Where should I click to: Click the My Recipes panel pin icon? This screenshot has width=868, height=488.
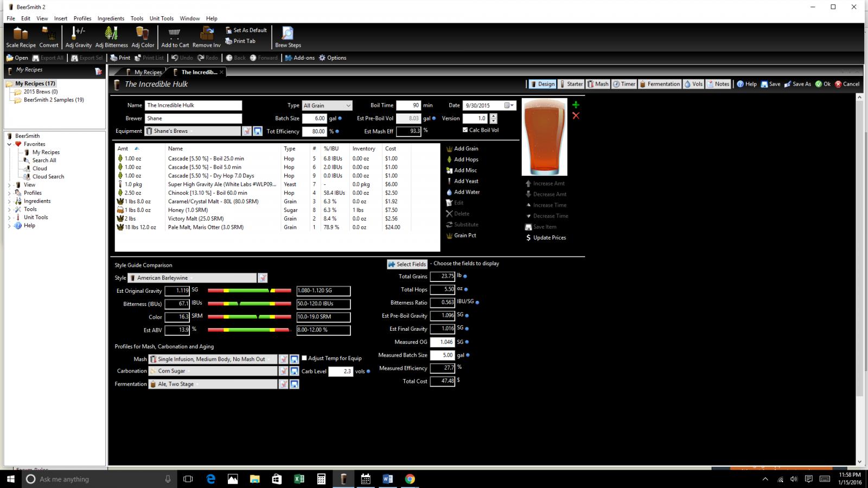click(x=98, y=71)
